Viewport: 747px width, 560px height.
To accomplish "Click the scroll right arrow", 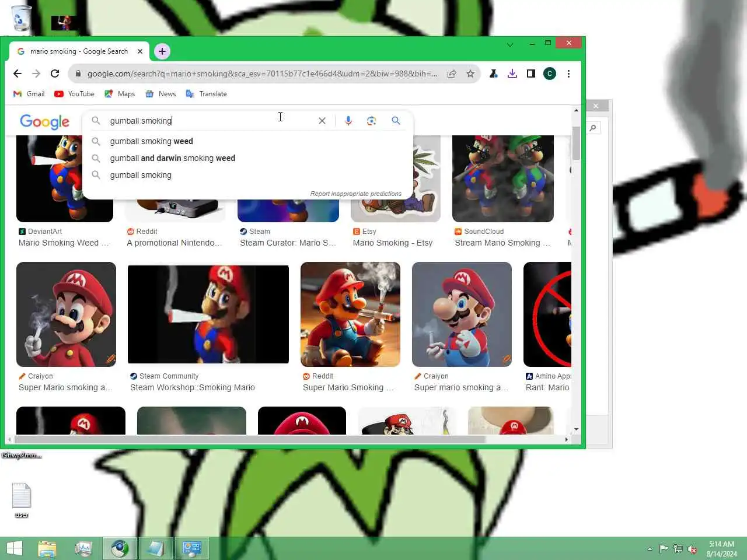I will tap(567, 439).
